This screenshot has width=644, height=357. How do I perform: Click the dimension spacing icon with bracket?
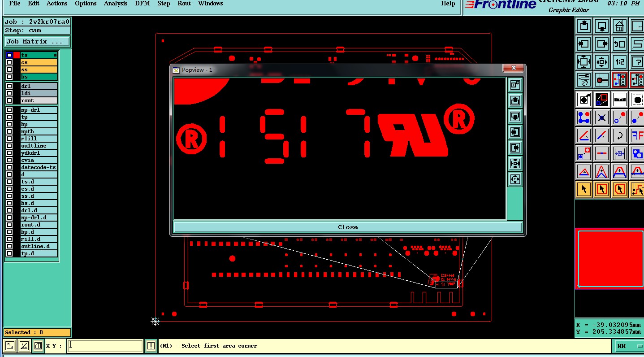point(620,153)
